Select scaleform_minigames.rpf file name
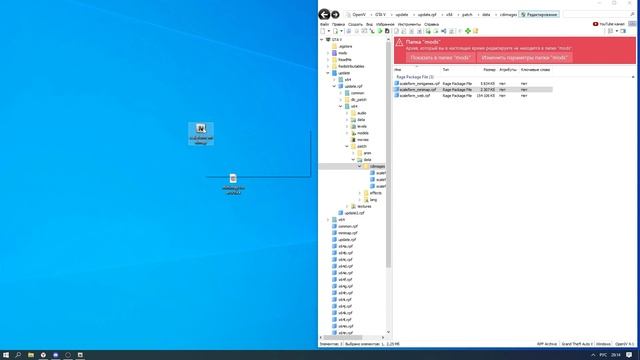 click(x=420, y=83)
